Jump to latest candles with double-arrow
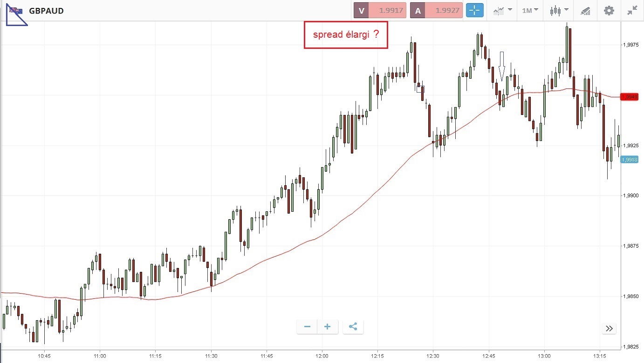The image size is (644, 363). click(x=609, y=329)
